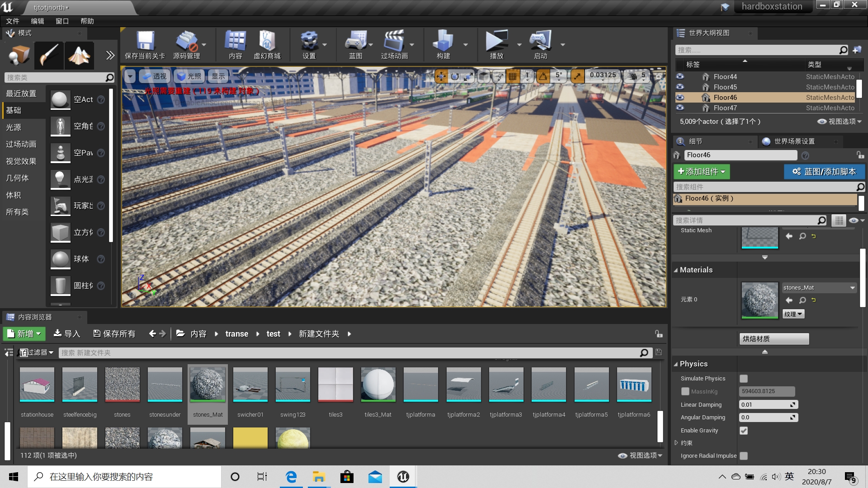The height and width of the screenshot is (488, 868).
Task: Open the stones_Mat material dropdown
Action: click(853, 288)
